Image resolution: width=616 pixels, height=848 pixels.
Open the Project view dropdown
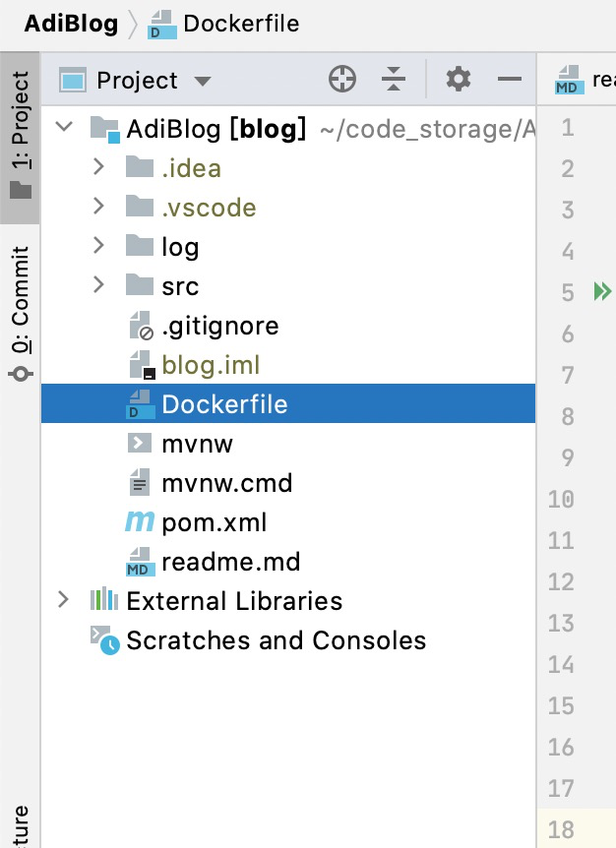(203, 81)
